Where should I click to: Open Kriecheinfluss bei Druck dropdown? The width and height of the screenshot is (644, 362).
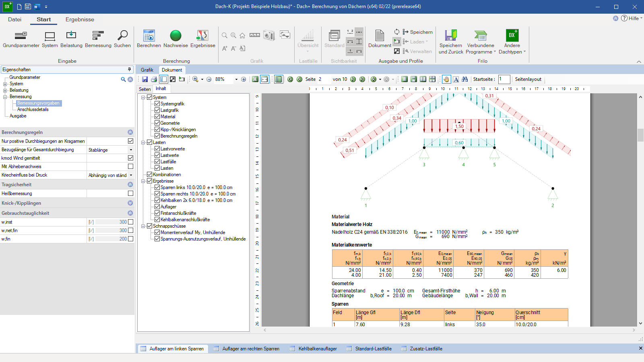pyautogui.click(x=131, y=175)
